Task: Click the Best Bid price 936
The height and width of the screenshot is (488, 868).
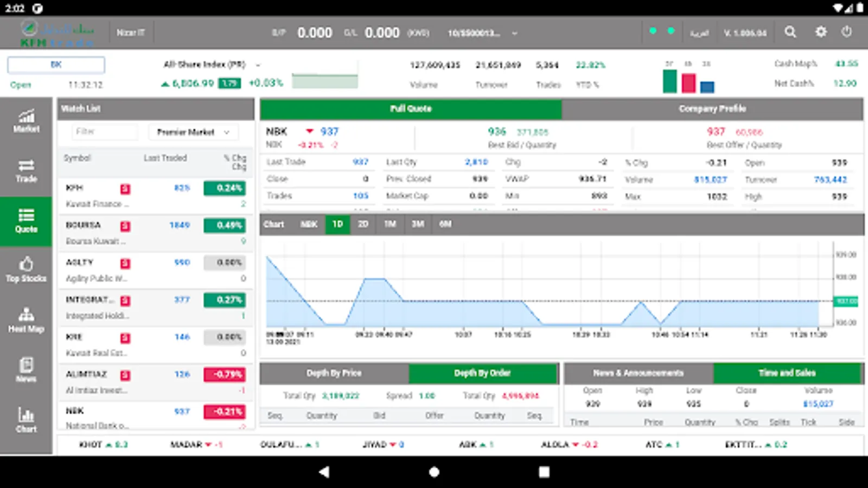Action: pos(497,132)
